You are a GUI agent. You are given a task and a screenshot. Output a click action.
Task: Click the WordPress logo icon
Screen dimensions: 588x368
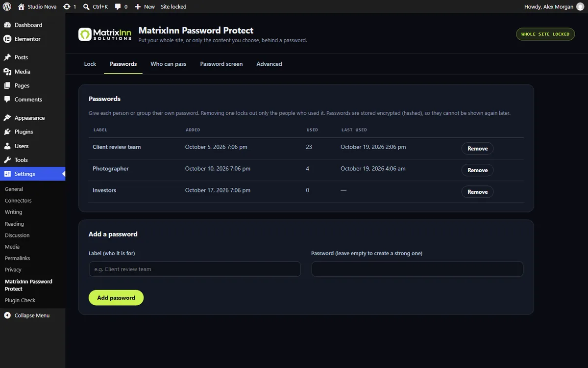pyautogui.click(x=7, y=7)
